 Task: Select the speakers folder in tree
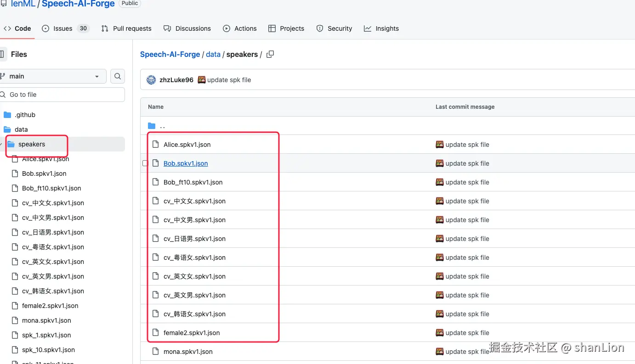32,144
